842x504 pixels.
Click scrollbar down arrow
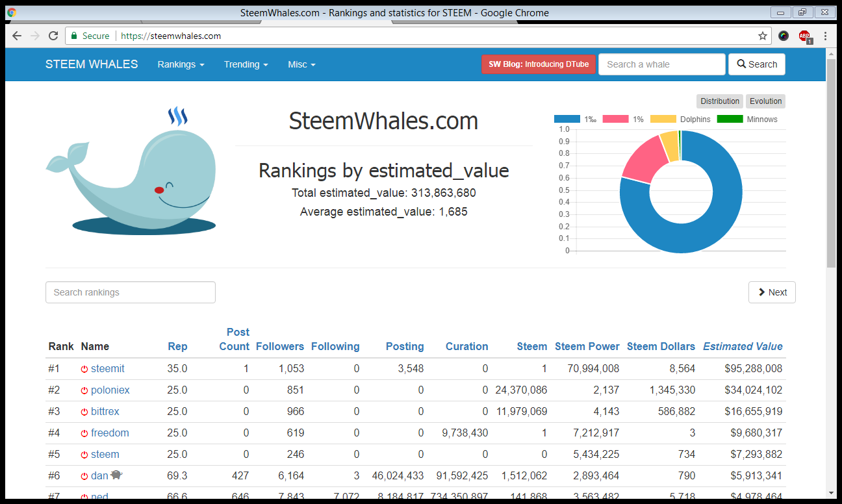tap(831, 493)
